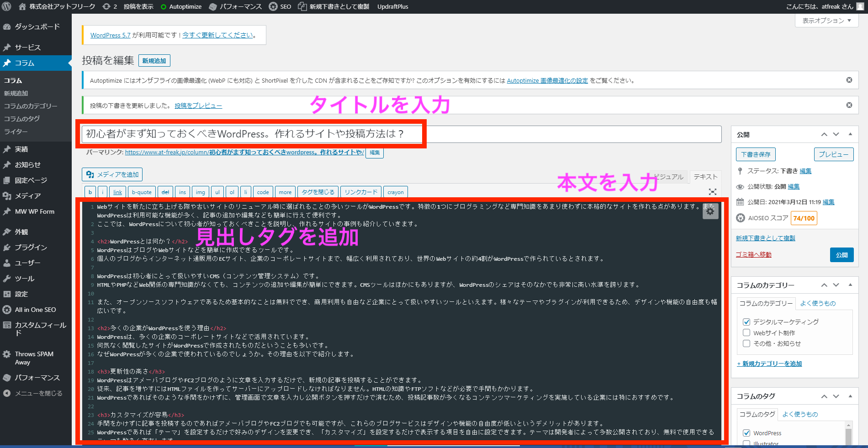Open All in One SEO sidebar menu
Viewport: 868px width, 448px height.
(36, 310)
